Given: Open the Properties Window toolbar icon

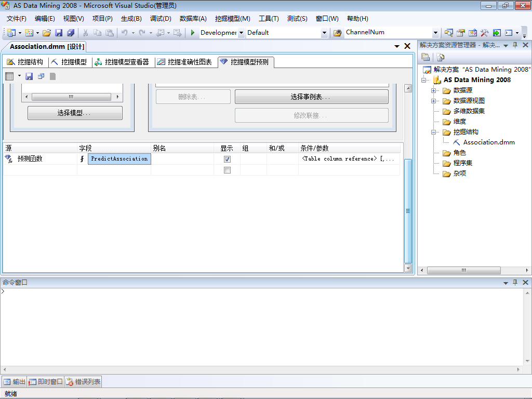Looking at the screenshot, I should [460, 33].
